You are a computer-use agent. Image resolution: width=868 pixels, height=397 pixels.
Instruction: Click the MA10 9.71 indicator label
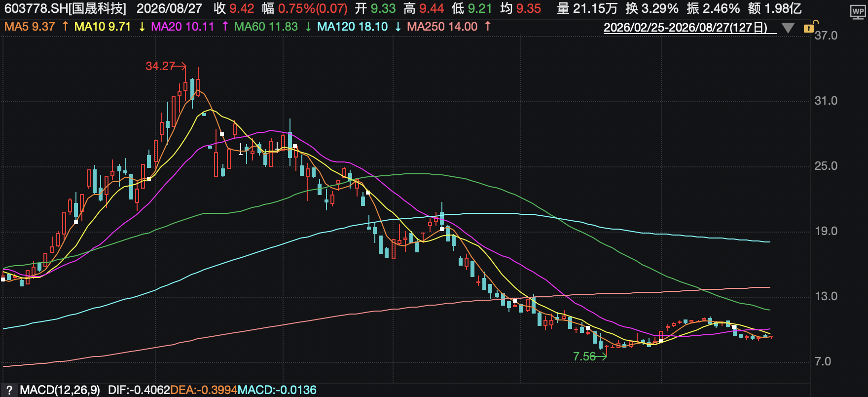[103, 27]
